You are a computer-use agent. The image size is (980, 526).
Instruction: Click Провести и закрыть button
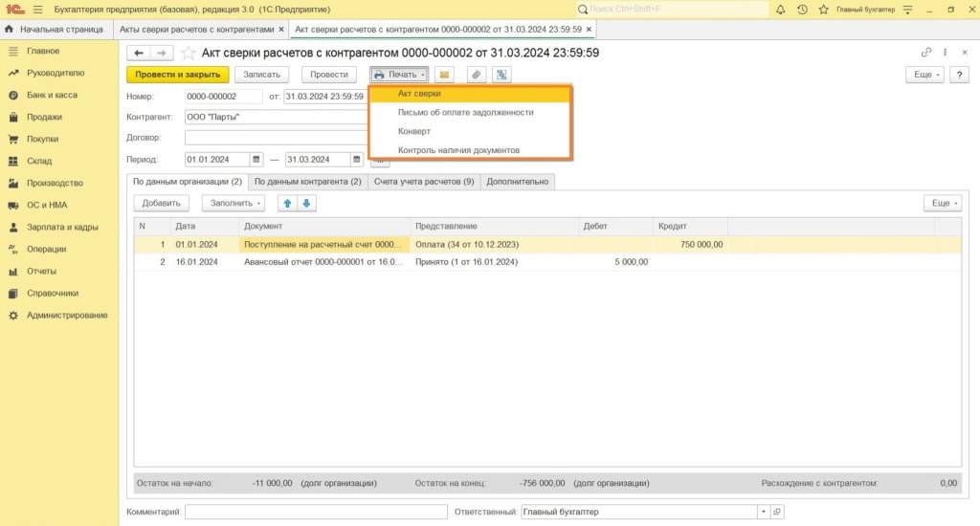pyautogui.click(x=177, y=75)
